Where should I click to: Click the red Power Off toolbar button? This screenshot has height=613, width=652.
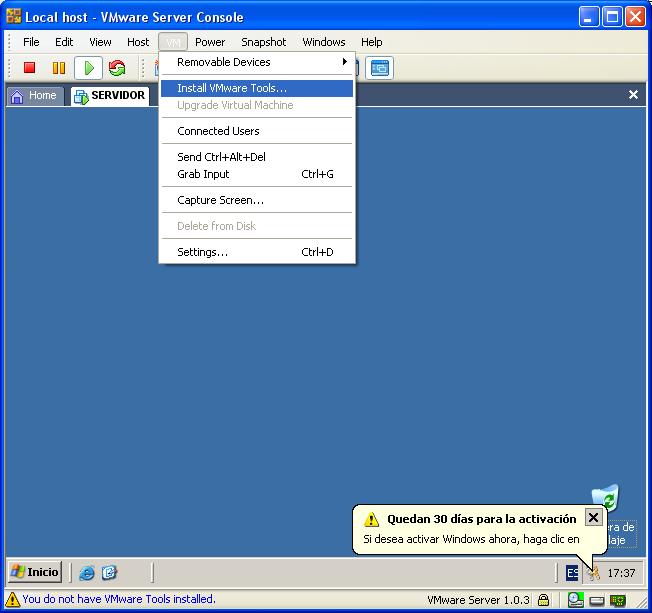(x=30, y=68)
